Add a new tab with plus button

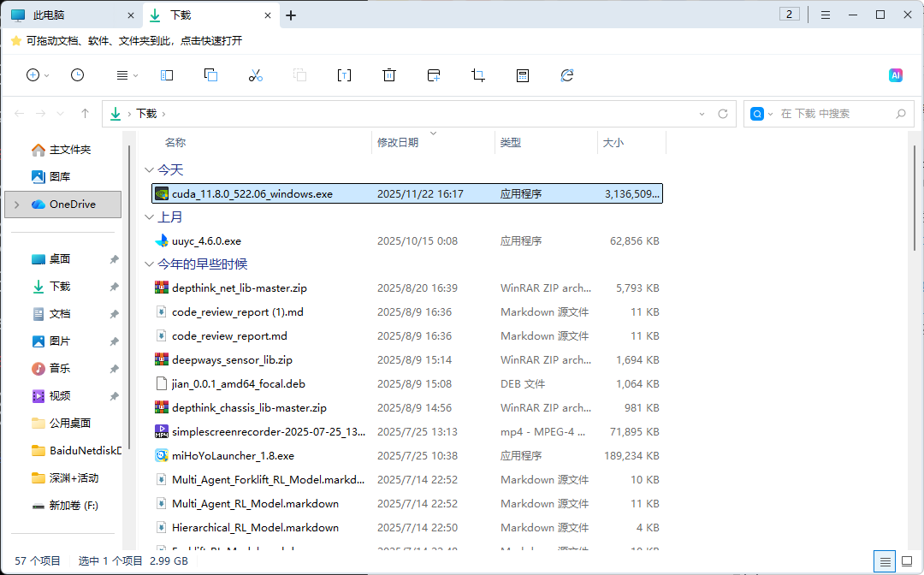291,15
